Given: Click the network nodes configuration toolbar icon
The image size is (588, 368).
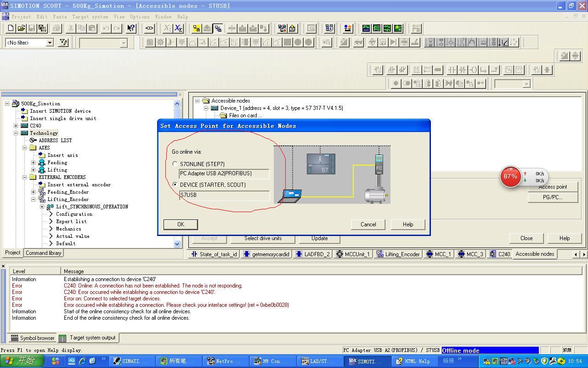Looking at the screenshot, I should (x=282, y=29).
